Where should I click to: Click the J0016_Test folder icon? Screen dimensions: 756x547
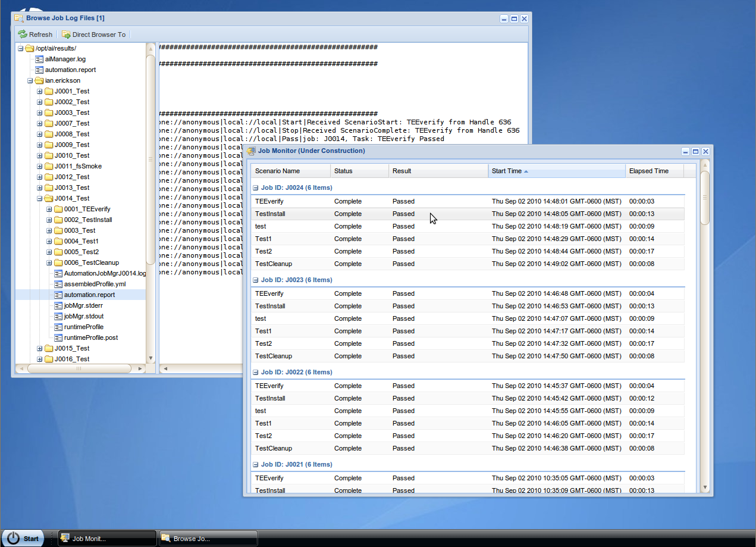(x=49, y=359)
